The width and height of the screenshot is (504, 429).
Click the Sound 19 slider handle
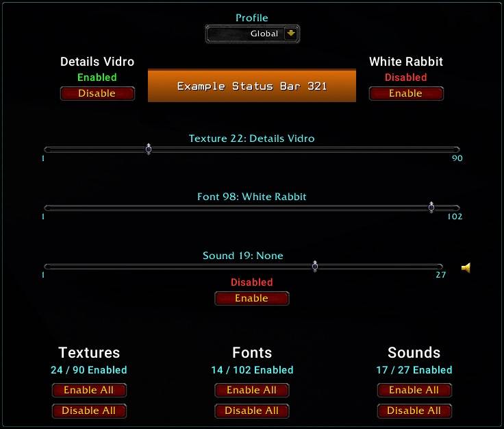[x=315, y=266]
